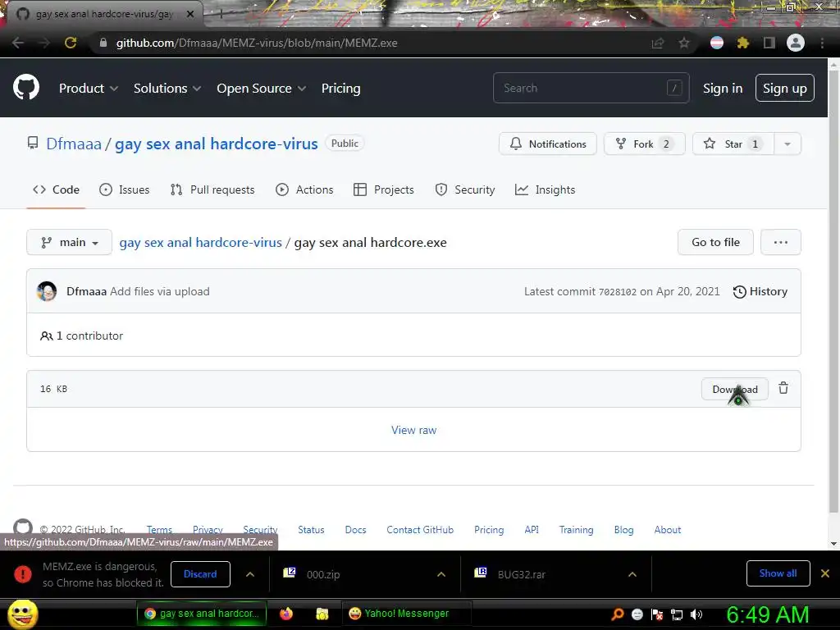Click Go to file

click(x=715, y=242)
